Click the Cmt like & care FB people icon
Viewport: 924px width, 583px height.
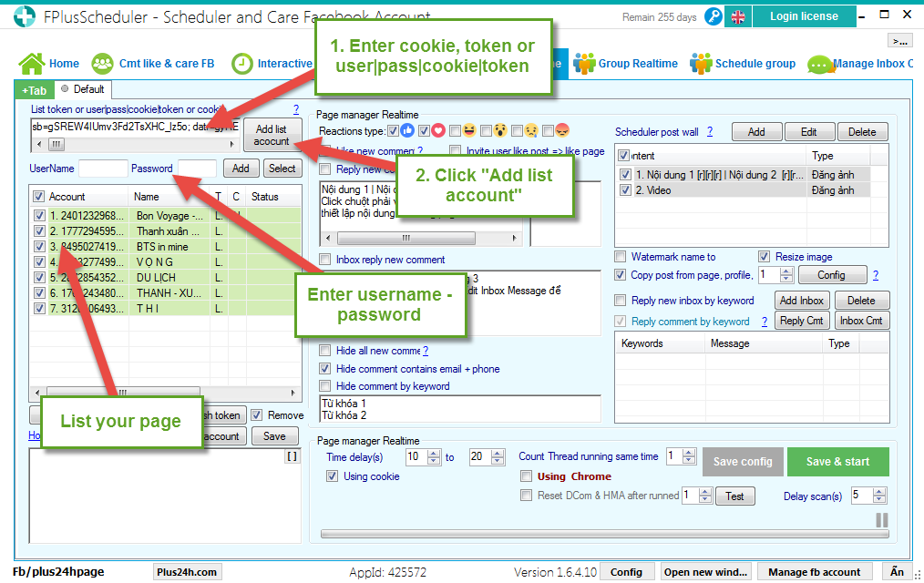pyautogui.click(x=103, y=64)
